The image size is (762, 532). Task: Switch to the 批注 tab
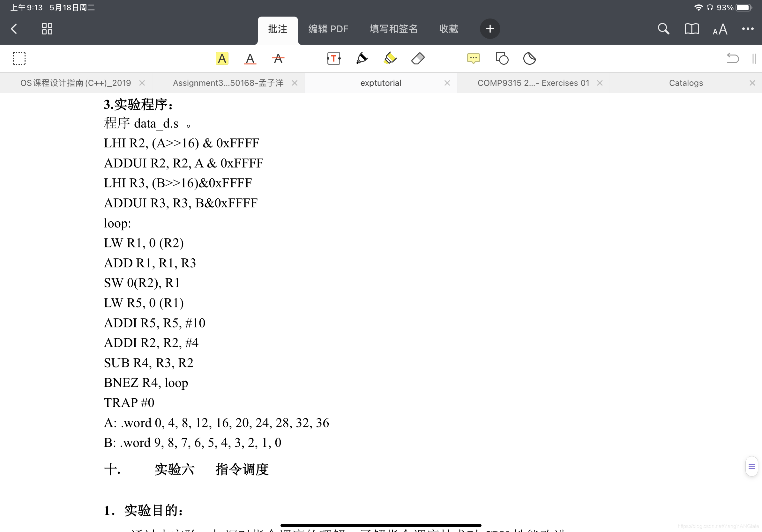(278, 29)
